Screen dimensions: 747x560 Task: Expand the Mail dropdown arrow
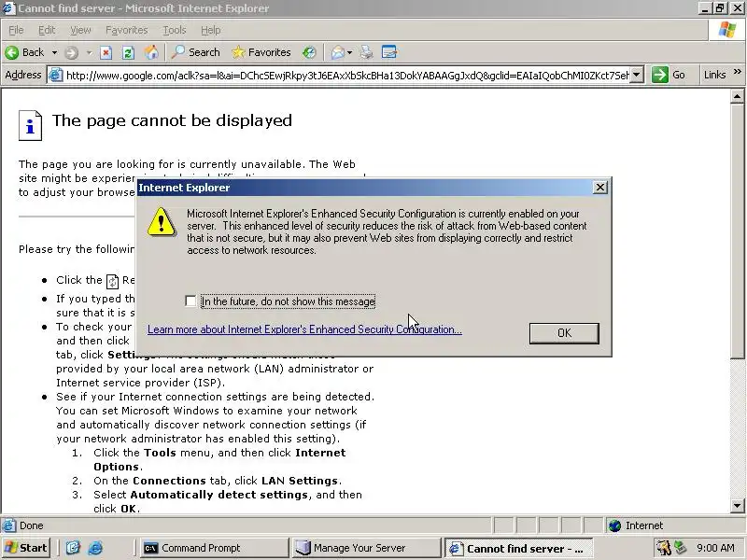tap(349, 52)
